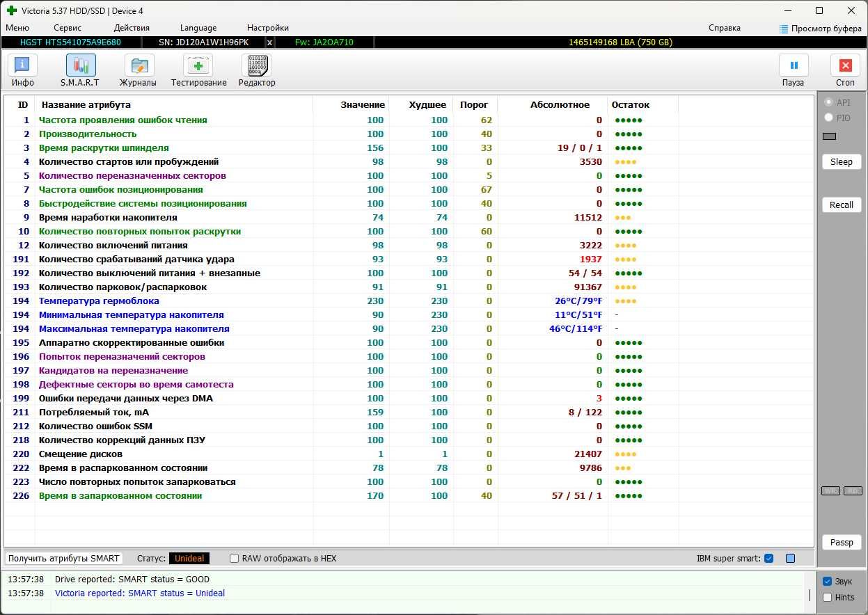Select row Смещение дисков
The image size is (868, 615).
pyautogui.click(x=409, y=454)
